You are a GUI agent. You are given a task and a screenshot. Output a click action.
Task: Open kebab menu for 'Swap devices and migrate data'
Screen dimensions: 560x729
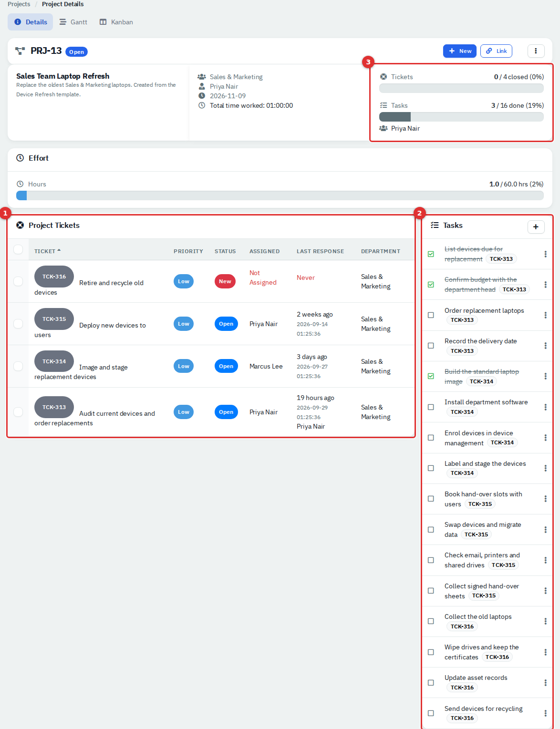(545, 530)
